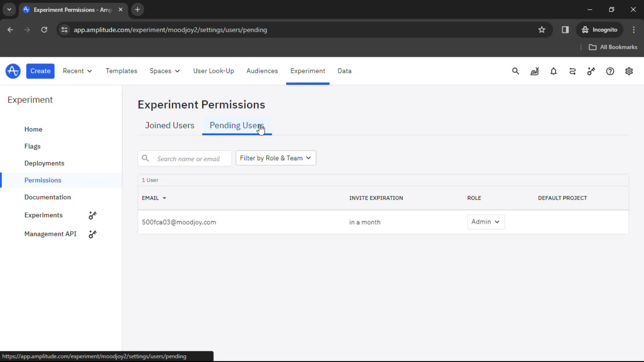This screenshot has width=644, height=362.
Task: Go back to previous page
Action: coord(10,30)
